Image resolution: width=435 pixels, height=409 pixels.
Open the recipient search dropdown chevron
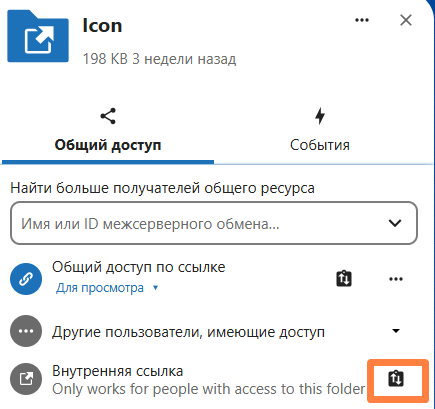(x=395, y=223)
